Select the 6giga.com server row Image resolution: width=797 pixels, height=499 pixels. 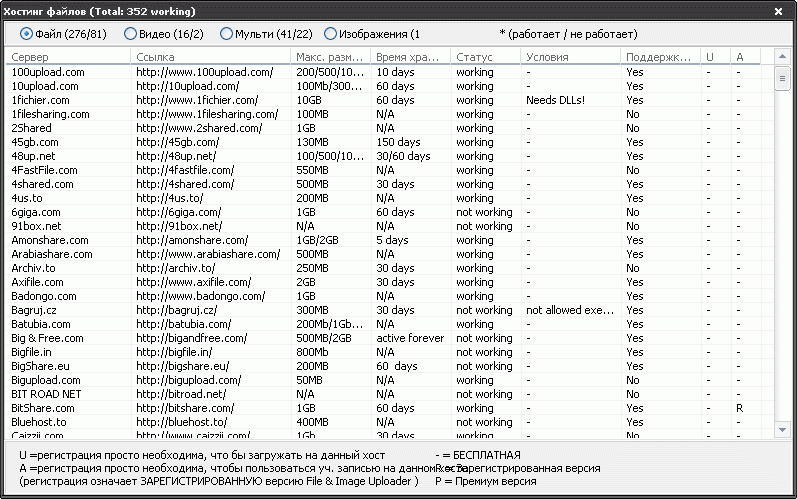(384, 212)
